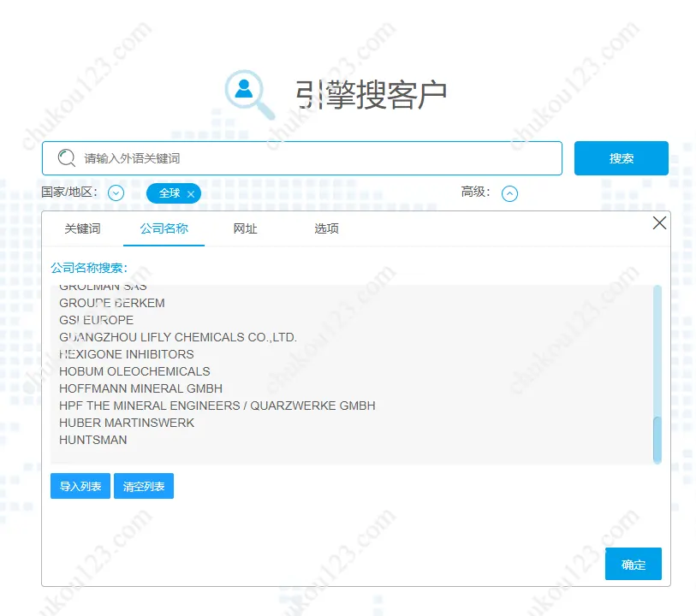This screenshot has width=696, height=616.
Task: Click the magnifier icon in search box
Action: coord(66,158)
